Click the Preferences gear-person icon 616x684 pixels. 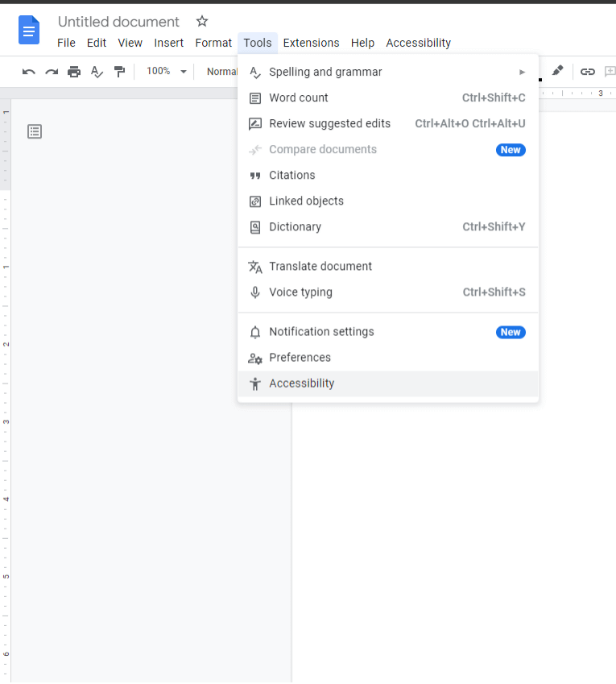(x=255, y=359)
